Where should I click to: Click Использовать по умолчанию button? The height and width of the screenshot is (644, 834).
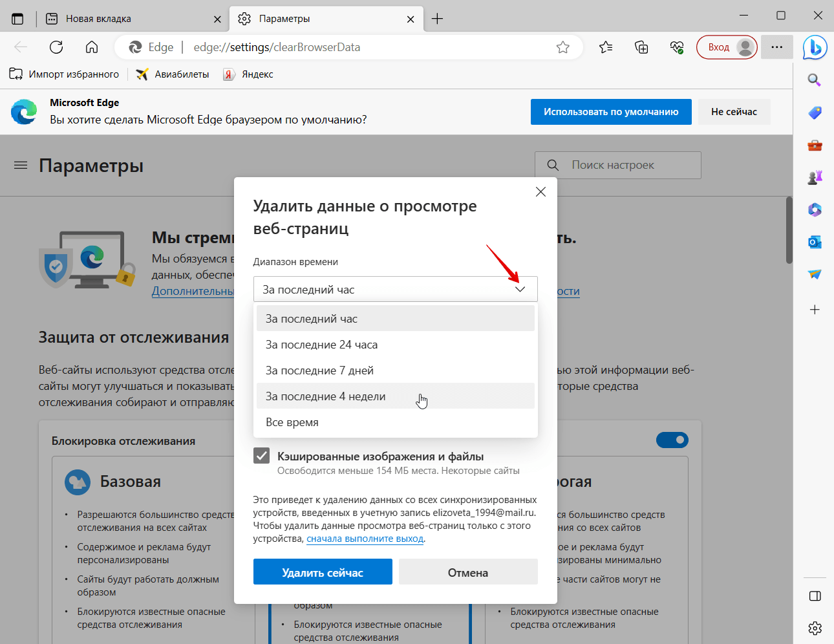click(611, 112)
